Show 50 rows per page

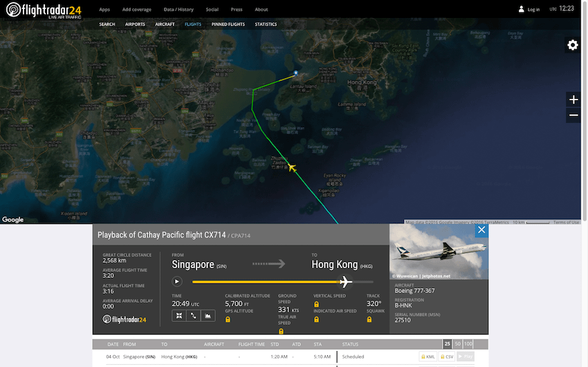pos(457,344)
